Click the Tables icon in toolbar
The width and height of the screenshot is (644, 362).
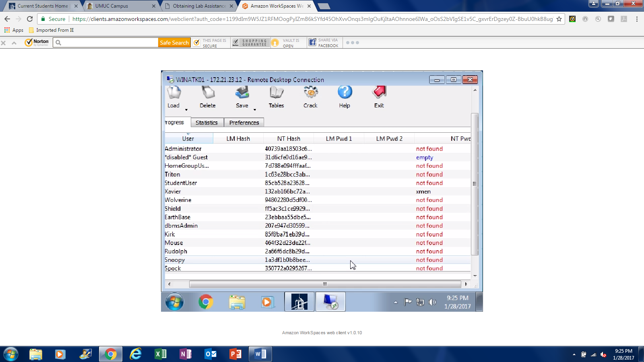tap(276, 97)
